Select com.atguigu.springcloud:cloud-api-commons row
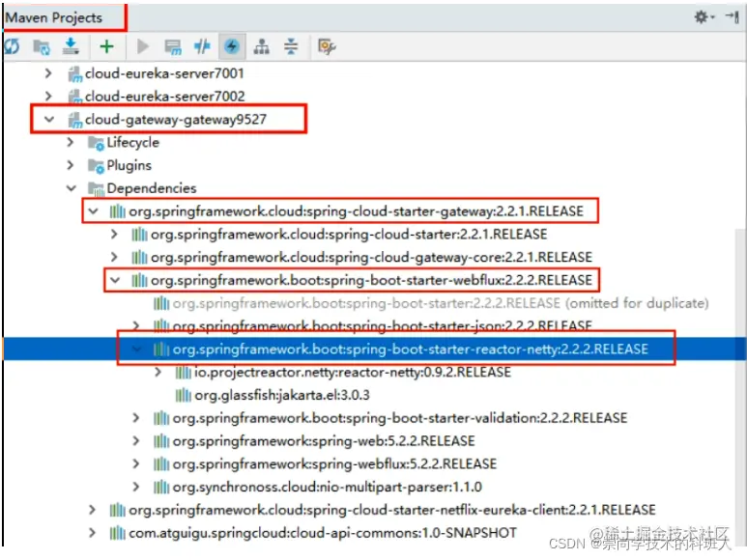The height and width of the screenshot is (560, 747). (323, 533)
